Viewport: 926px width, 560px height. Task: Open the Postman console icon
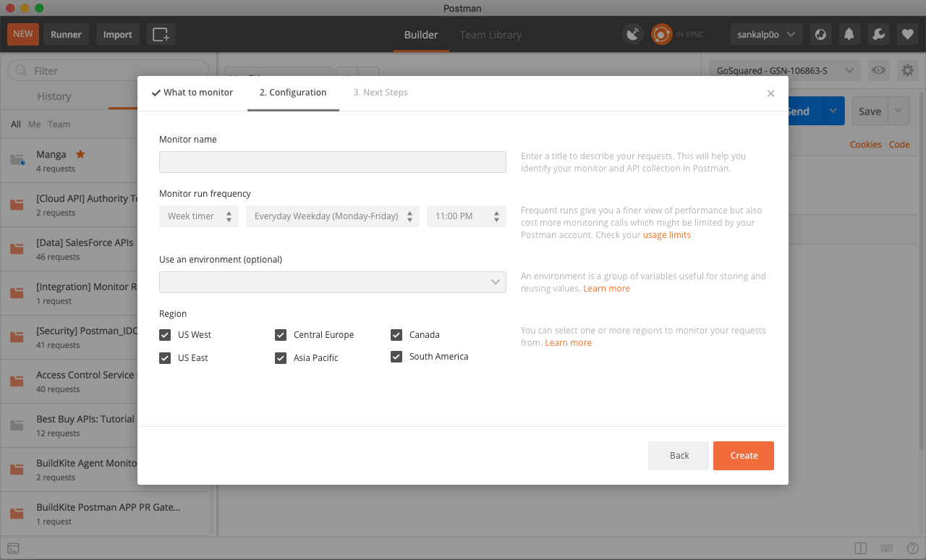point(13,548)
